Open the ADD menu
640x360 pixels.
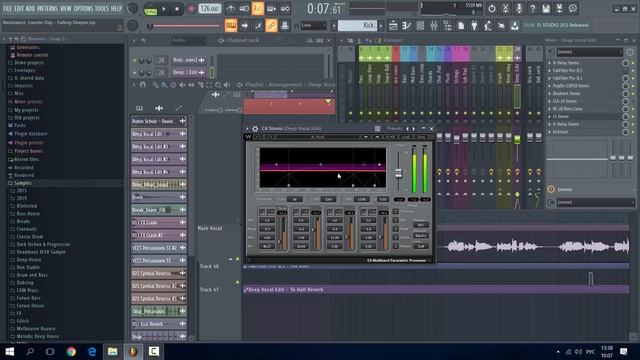click(31, 8)
